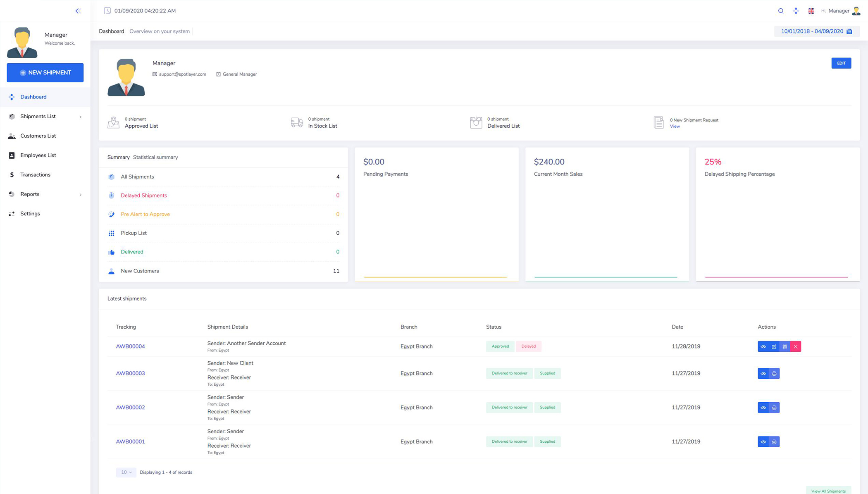Viewport: 868px width, 494px height.
Task: Click the Approved status badge for AWB00004
Action: click(x=500, y=346)
